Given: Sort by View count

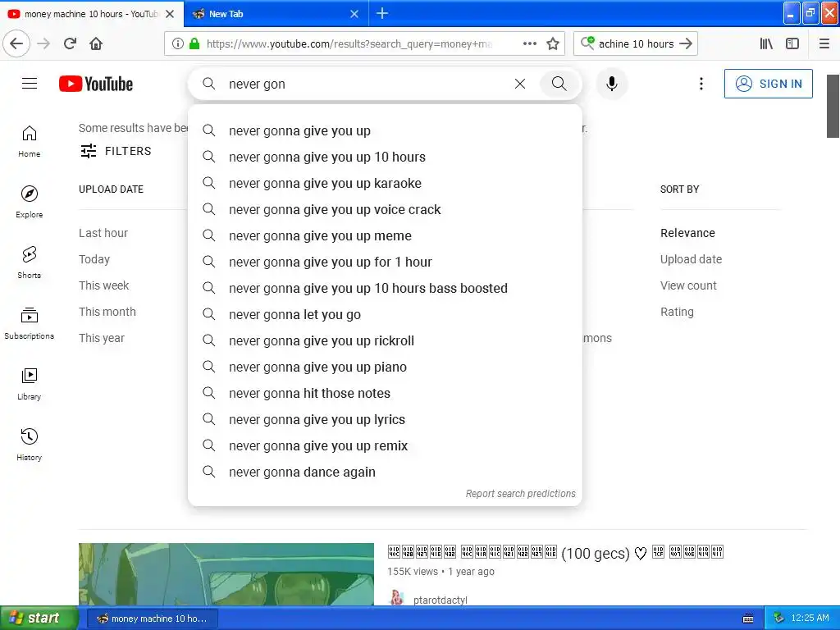Looking at the screenshot, I should click(x=688, y=285).
